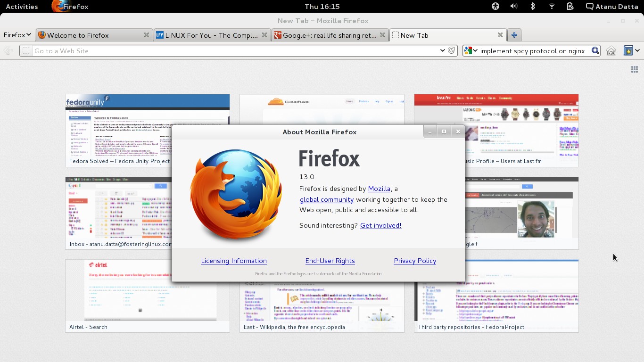Close the Google+ tab
644x362 pixels.
(382, 35)
